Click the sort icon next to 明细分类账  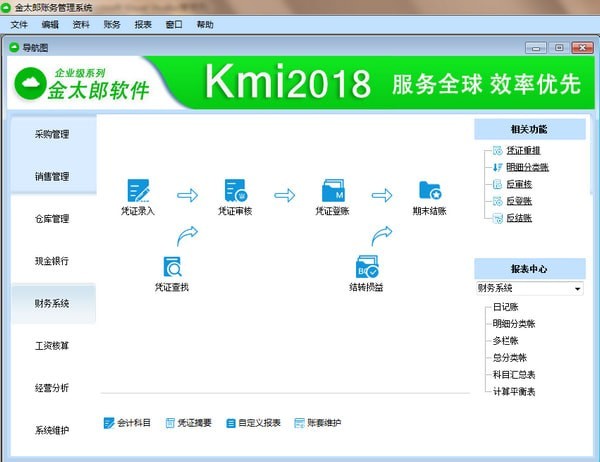click(497, 167)
